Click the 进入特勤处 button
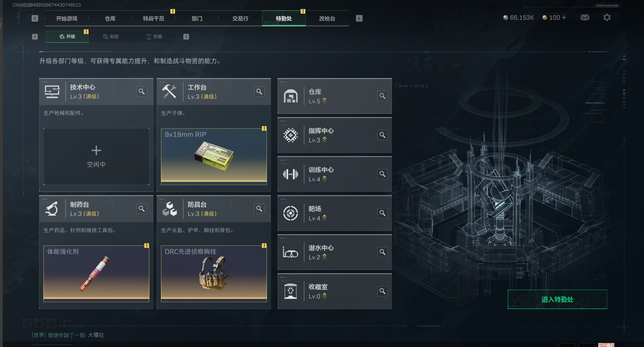 [557, 299]
